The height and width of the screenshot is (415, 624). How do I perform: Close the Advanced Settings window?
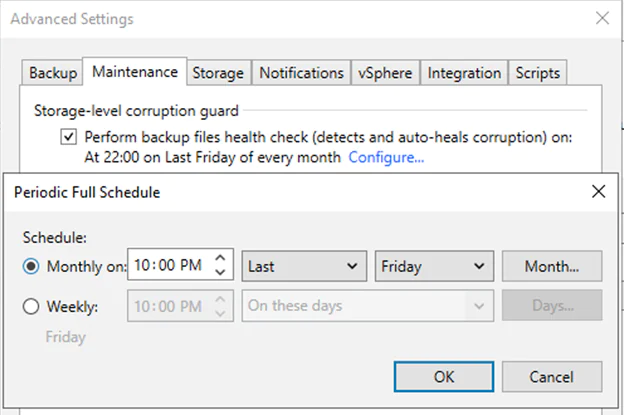click(601, 18)
